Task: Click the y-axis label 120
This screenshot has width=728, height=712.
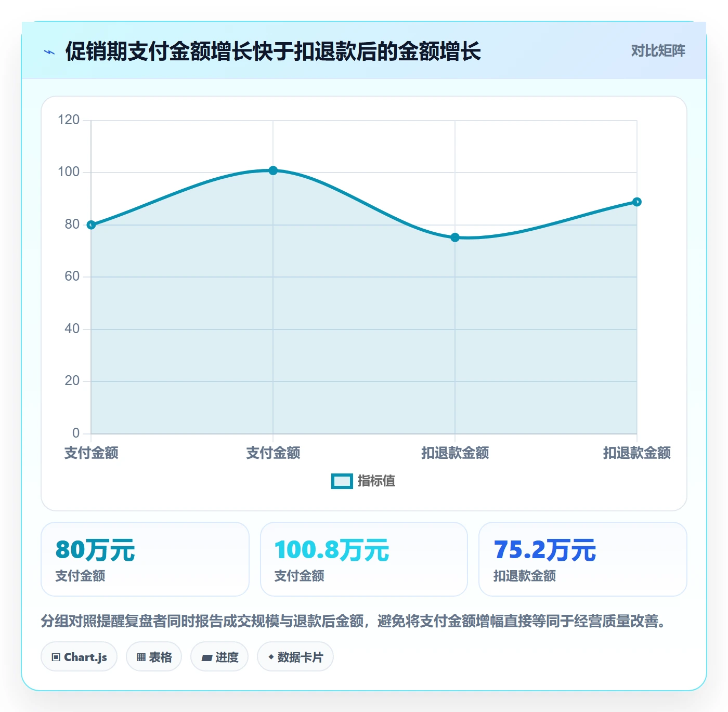Action: 69,120
